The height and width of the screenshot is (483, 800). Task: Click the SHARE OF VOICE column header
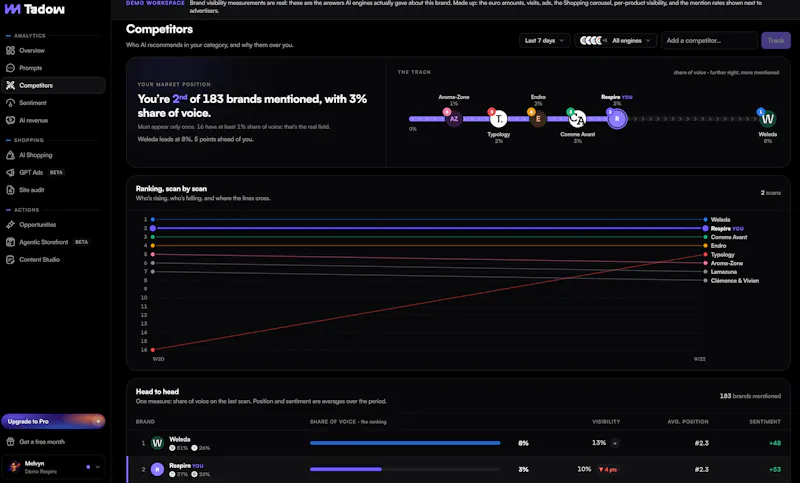click(x=348, y=422)
